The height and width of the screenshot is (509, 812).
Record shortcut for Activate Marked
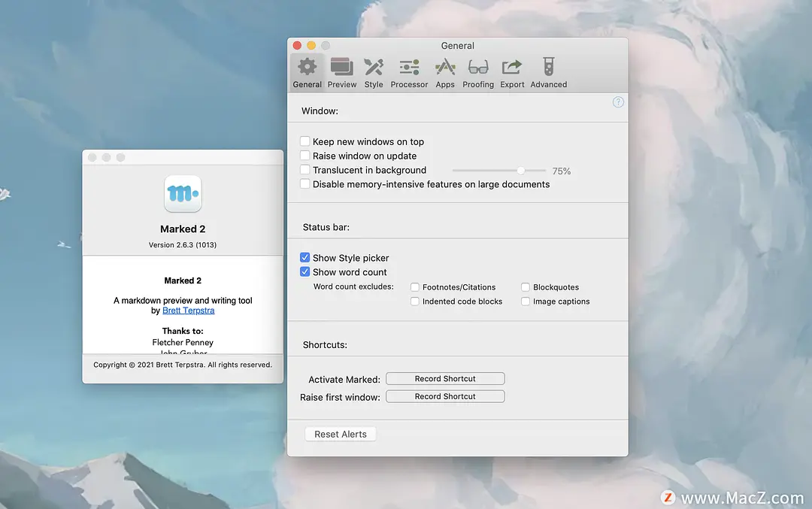(x=445, y=378)
